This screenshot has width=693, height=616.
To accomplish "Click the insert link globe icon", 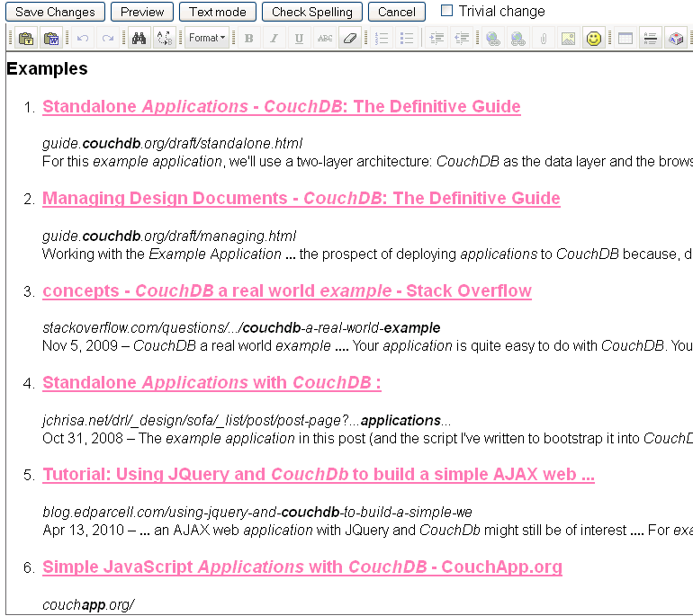I will [x=492, y=39].
